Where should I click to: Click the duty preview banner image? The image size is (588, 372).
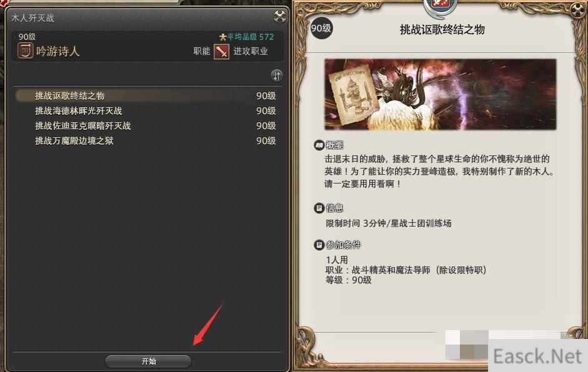click(x=441, y=94)
